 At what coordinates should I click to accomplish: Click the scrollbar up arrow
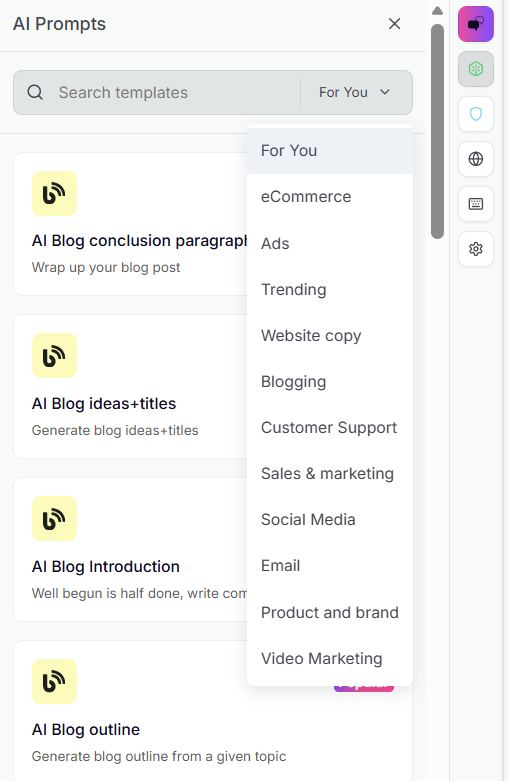pyautogui.click(x=437, y=10)
